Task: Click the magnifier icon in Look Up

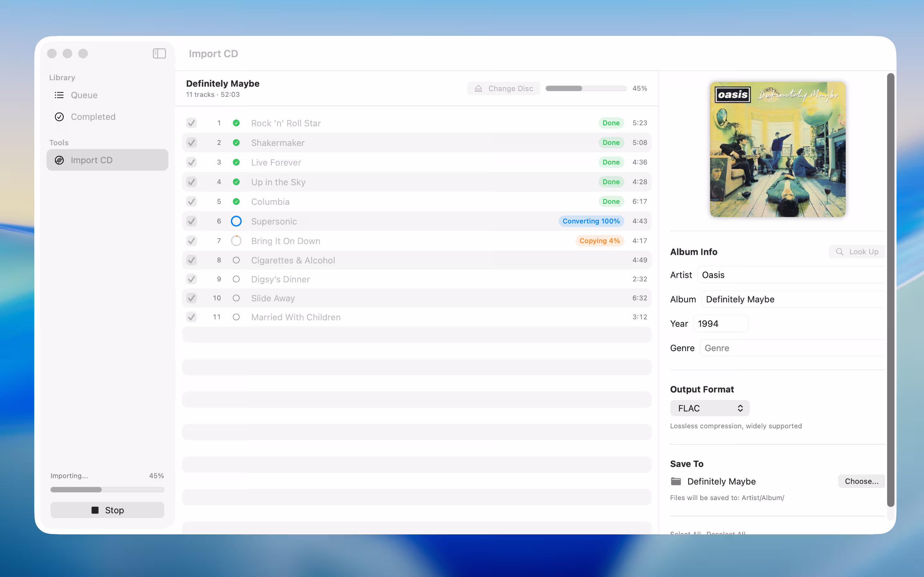Action: [x=840, y=252]
